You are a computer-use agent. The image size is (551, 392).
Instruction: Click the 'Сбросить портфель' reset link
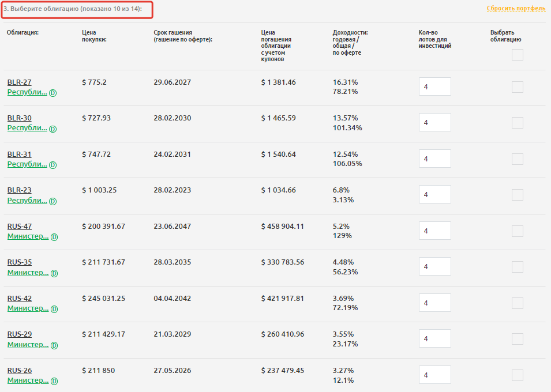point(516,9)
